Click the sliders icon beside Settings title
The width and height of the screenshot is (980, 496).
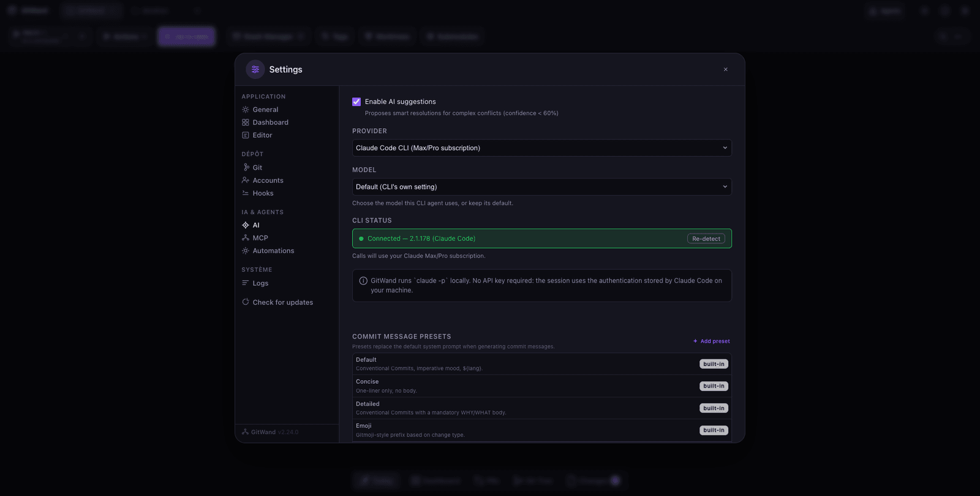(x=255, y=69)
